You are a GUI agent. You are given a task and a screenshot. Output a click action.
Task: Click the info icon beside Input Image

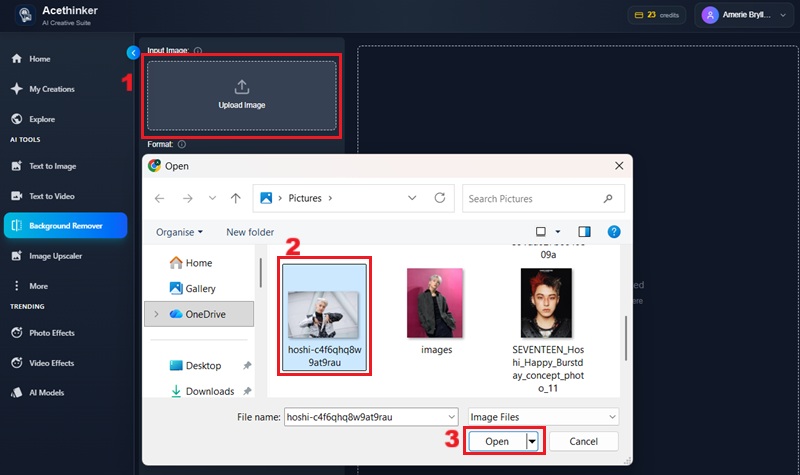click(x=198, y=51)
